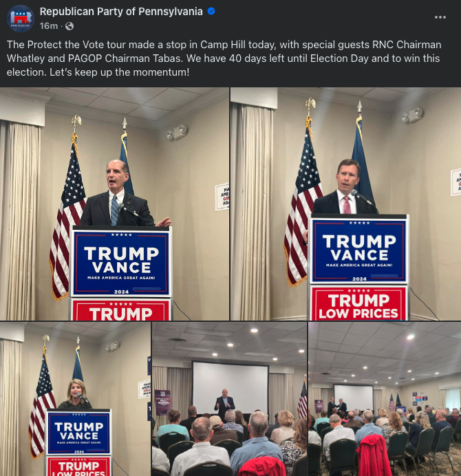The width and height of the screenshot is (461, 476).
Task: Click microphone in front of pink-tie speaker
Action: tap(361, 197)
